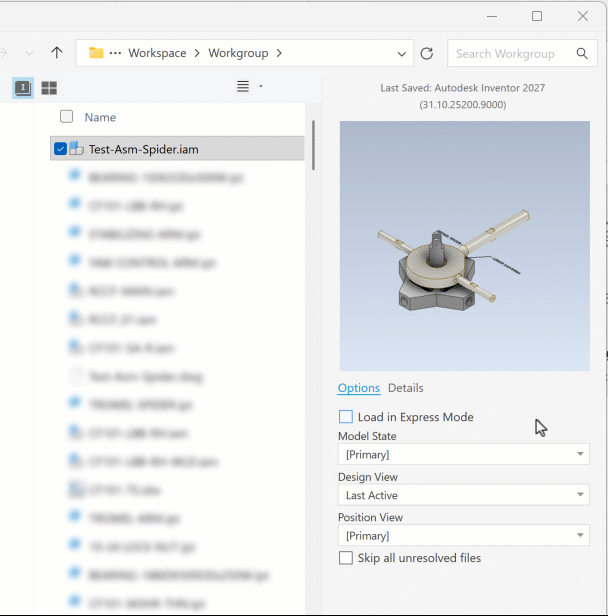Navigate to Workgroup in breadcrumb
This screenshot has width=608, height=616.
[x=238, y=53]
